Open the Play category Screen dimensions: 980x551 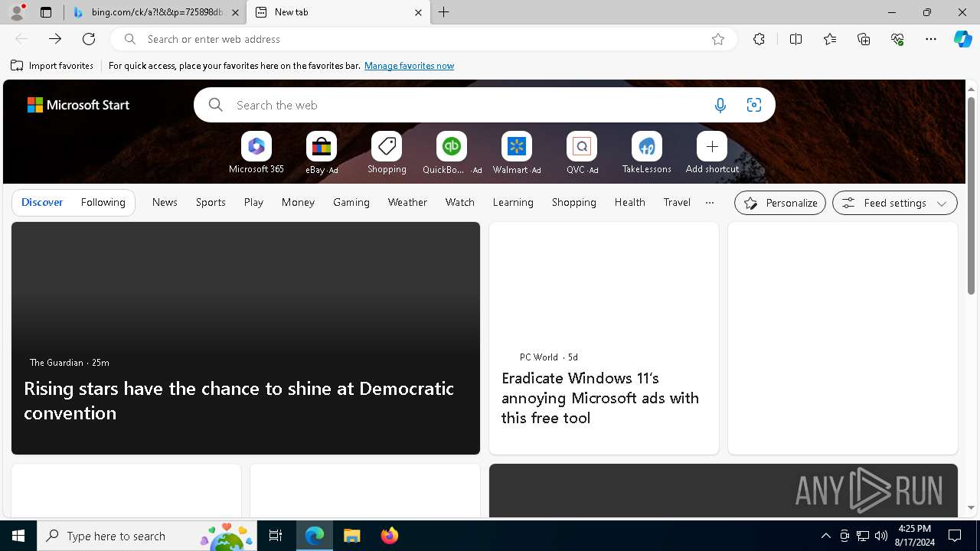253,203
